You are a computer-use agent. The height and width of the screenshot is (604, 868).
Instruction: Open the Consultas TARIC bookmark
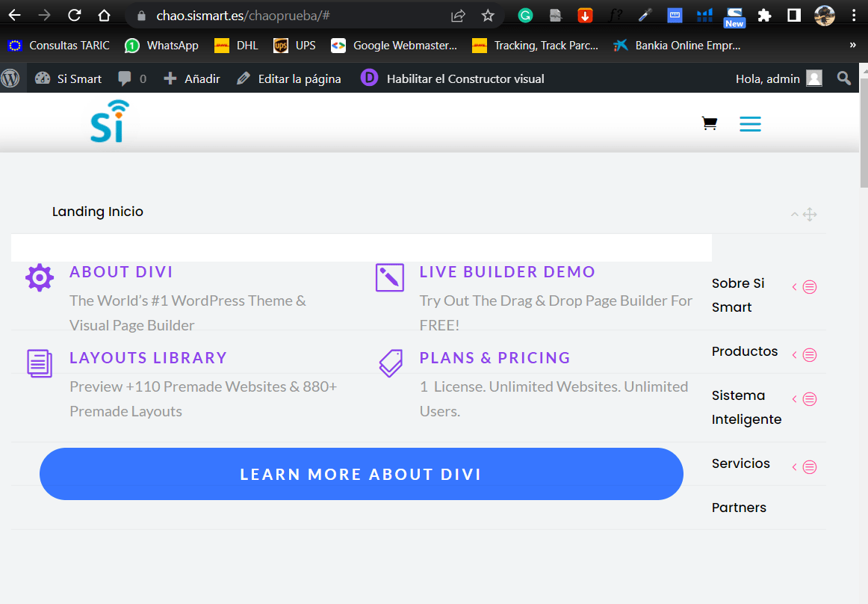59,46
